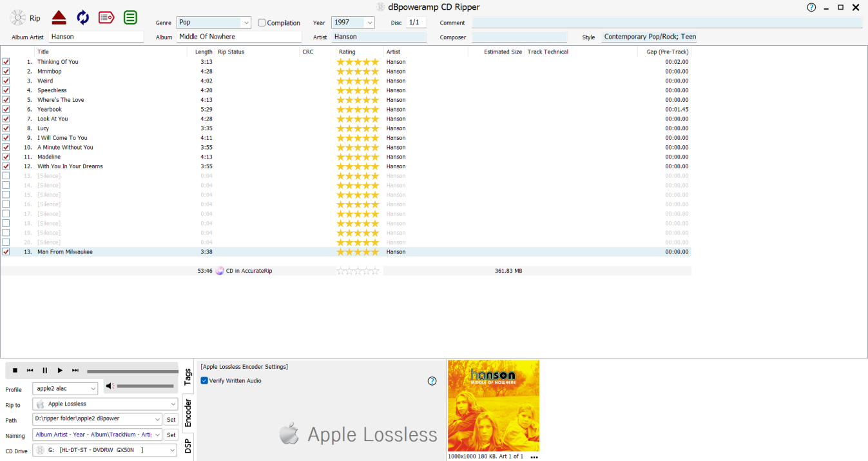Open album art options ellipsis
868x461 pixels.
pyautogui.click(x=534, y=457)
